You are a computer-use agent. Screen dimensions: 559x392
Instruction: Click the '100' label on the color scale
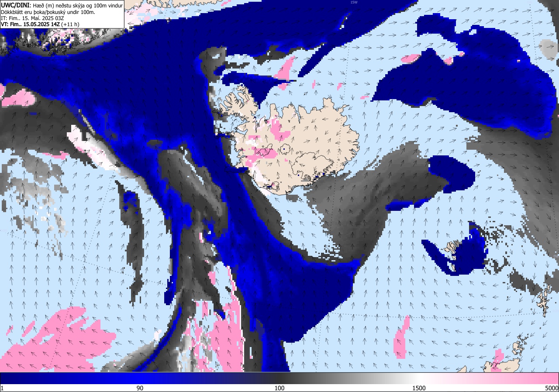pyautogui.click(x=279, y=388)
